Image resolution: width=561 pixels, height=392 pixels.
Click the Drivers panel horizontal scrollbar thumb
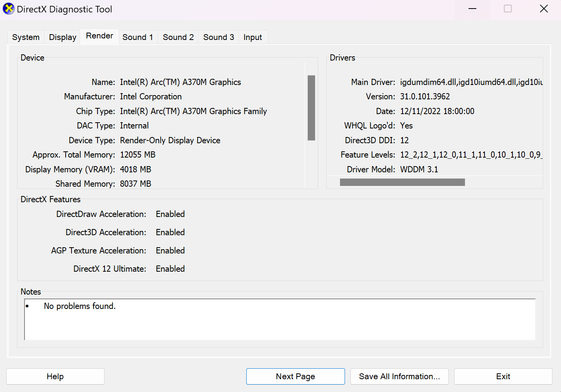(402, 182)
